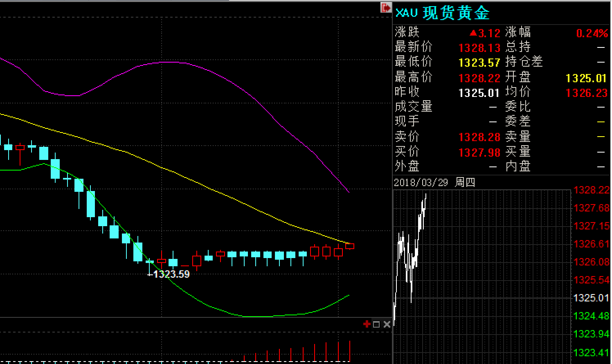Click the 1327.15 price axis label
Image resolution: width=612 pixels, height=364 pixels.
click(592, 226)
